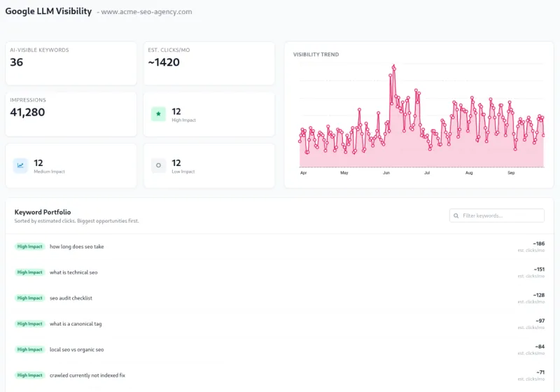
Task: Select keyword 'crawled currently not indexed fix'
Action: pyautogui.click(x=87, y=375)
